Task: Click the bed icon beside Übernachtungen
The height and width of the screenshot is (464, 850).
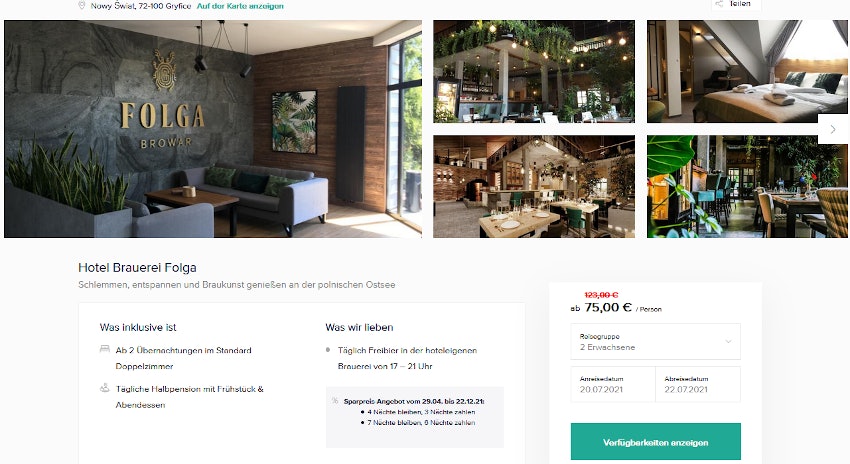Action: click(x=105, y=349)
